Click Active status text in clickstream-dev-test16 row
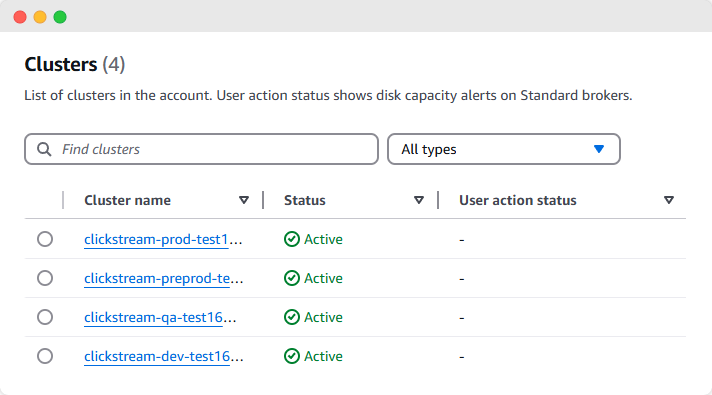712x395 pixels. [323, 356]
